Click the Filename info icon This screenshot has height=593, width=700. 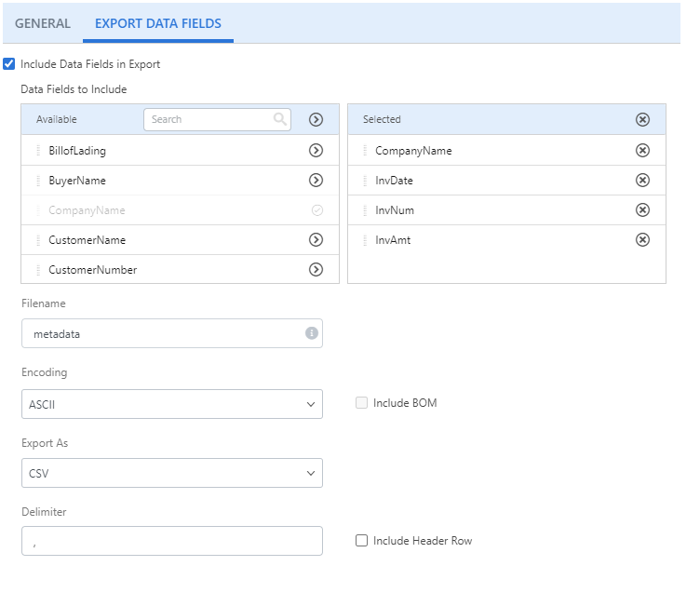coord(311,333)
